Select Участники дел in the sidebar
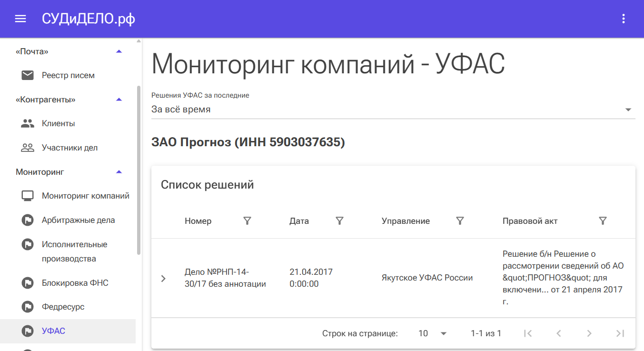This screenshot has height=351, width=644. tap(69, 148)
